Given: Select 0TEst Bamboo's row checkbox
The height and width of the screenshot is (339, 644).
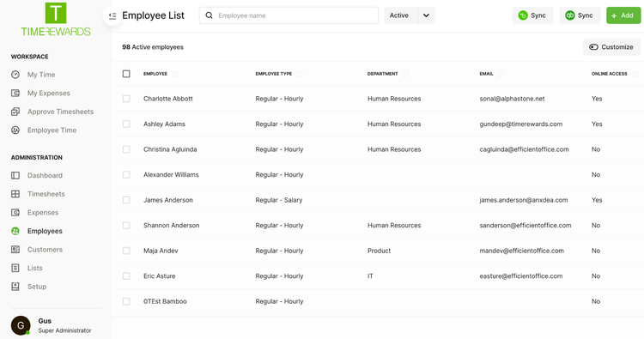Looking at the screenshot, I should pos(126,301).
